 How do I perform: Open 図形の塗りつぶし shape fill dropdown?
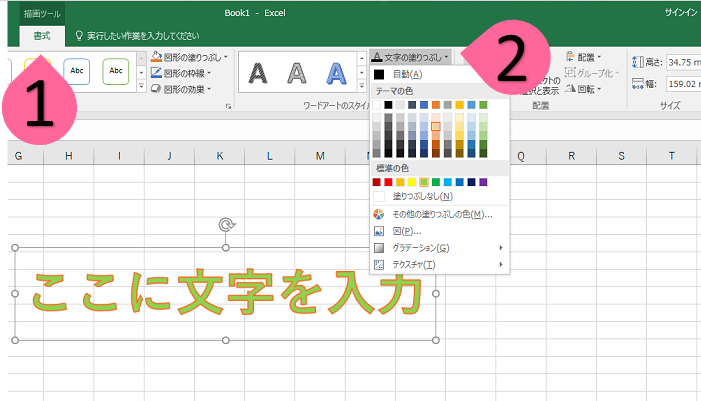pyautogui.click(x=190, y=57)
